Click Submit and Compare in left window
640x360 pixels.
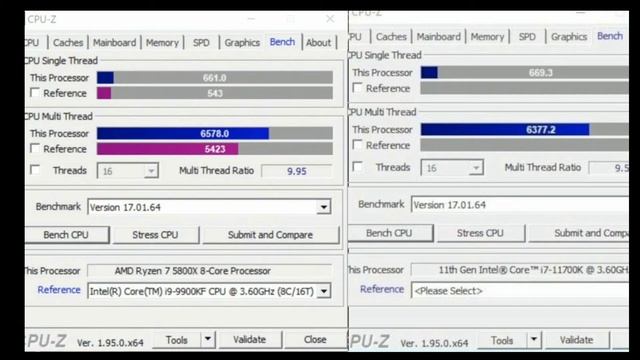pyautogui.click(x=270, y=235)
